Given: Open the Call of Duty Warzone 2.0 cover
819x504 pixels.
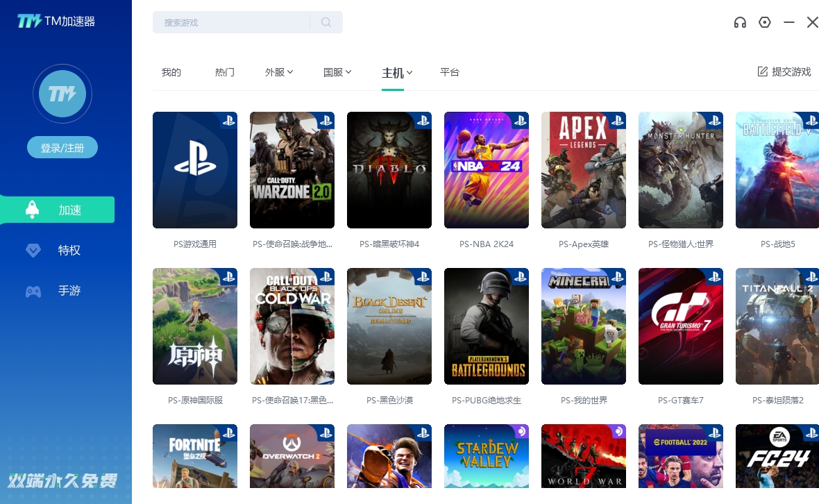Looking at the screenshot, I should [x=292, y=170].
